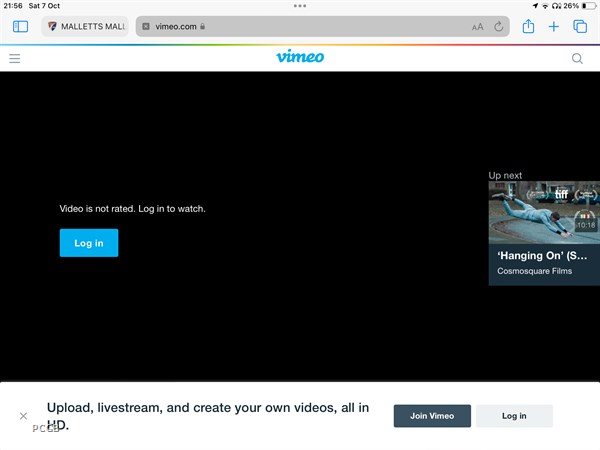600x450 pixels.
Task: Tap the vimeo.com address bar
Action: [x=322, y=26]
